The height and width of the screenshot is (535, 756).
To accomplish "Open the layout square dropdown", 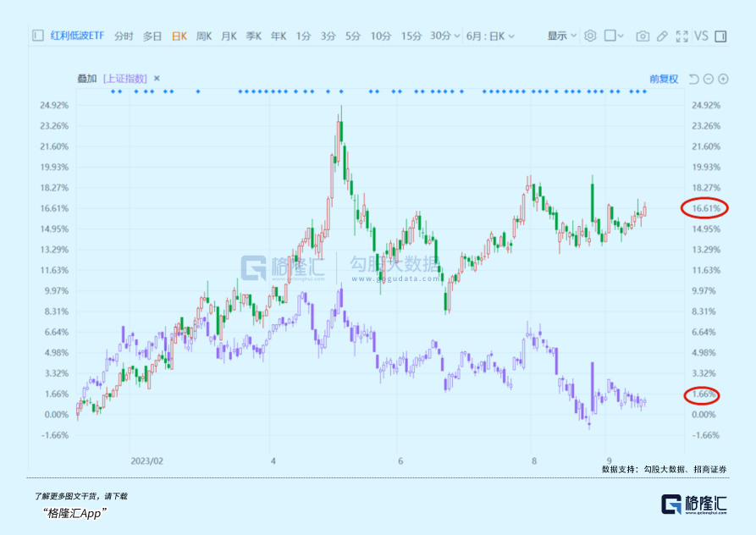I will (x=615, y=36).
